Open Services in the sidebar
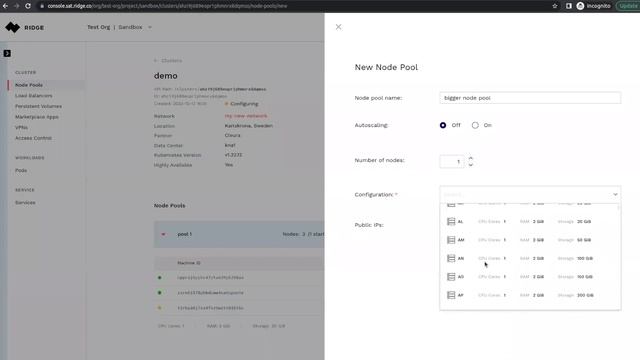Image resolution: width=640 pixels, height=360 pixels. point(25,202)
